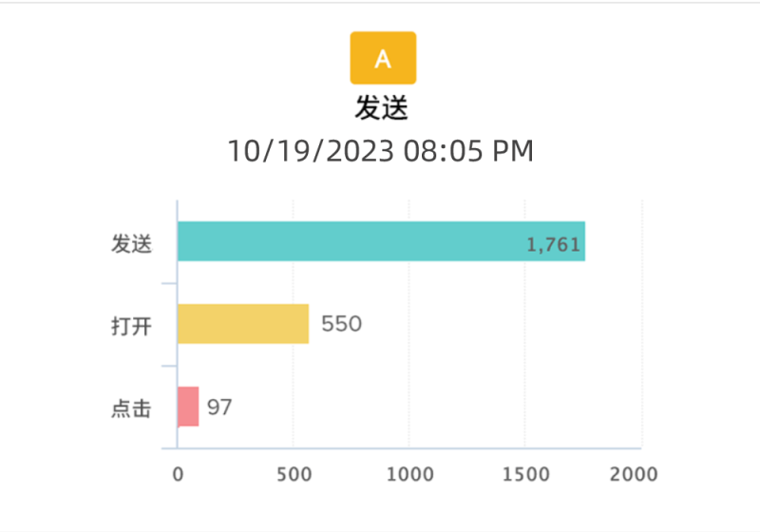Click the yellow A badge icon
Image resolution: width=760 pixels, height=532 pixels.
point(383,58)
